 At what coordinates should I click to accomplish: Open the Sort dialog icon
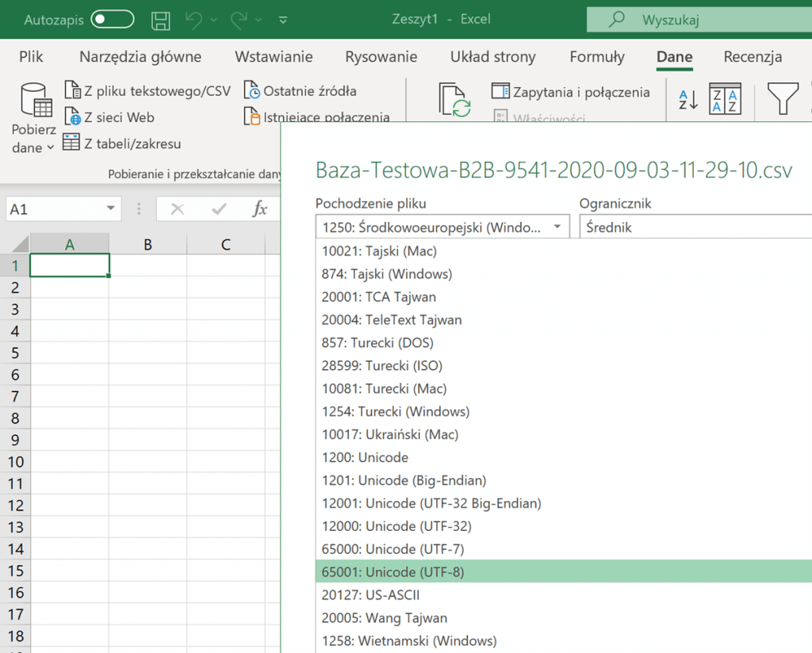click(725, 99)
